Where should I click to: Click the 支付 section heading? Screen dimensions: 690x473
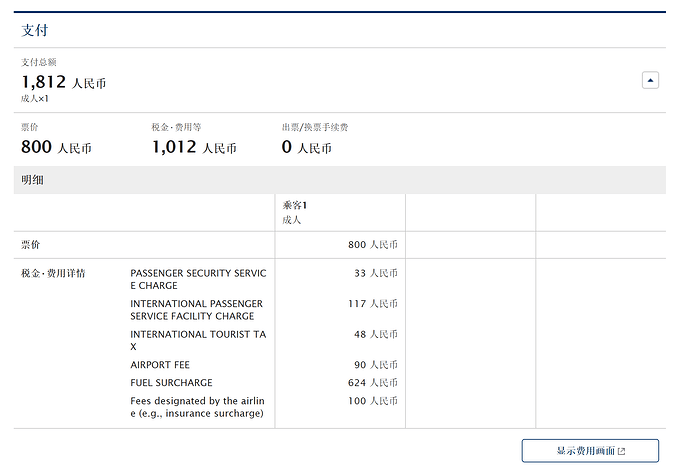pos(35,30)
